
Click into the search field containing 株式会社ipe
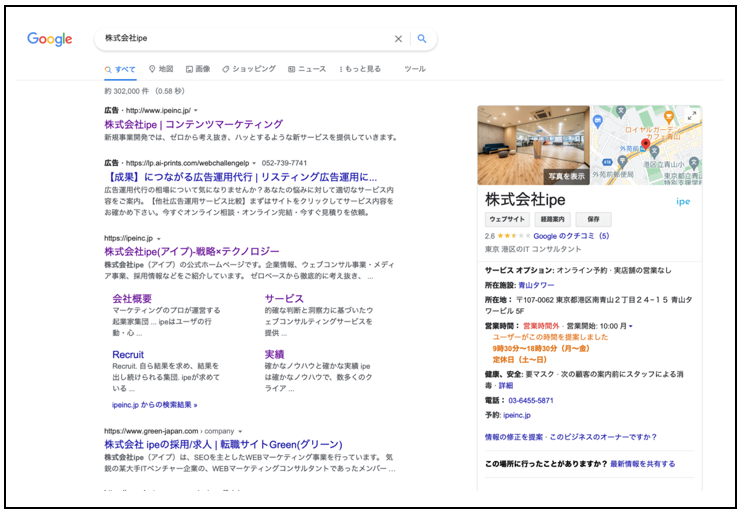click(240, 39)
